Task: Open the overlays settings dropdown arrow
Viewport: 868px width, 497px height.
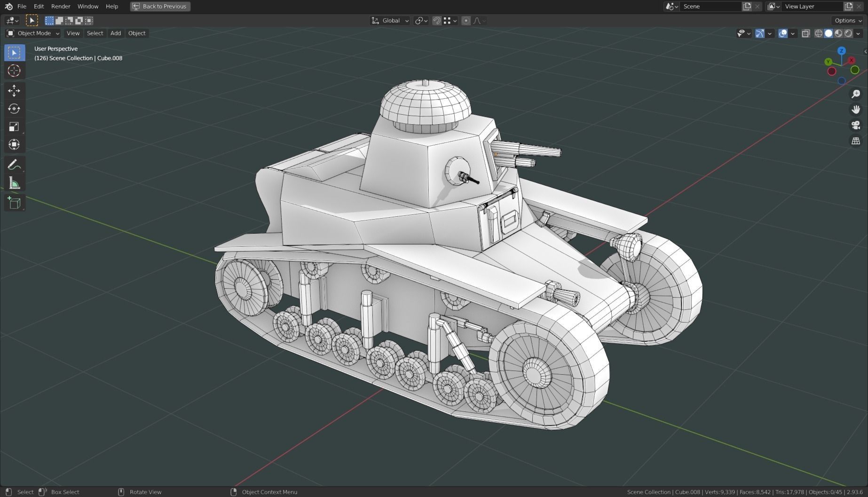Action: (793, 33)
